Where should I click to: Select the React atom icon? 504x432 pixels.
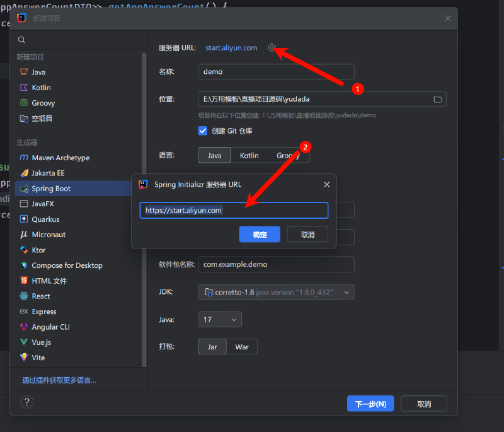click(x=24, y=296)
